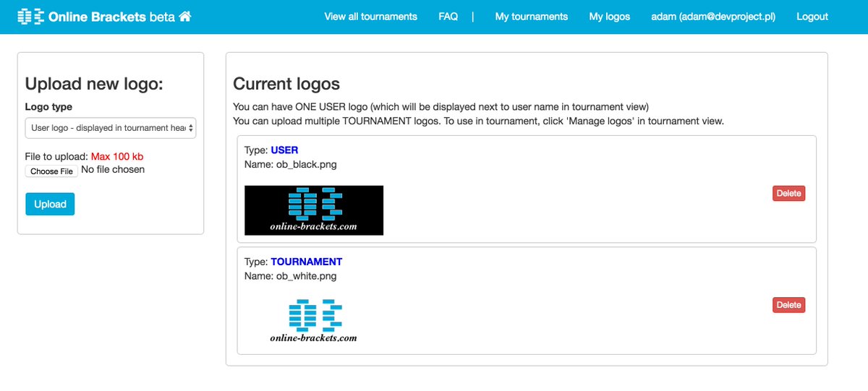The image size is (868, 391).
Task: Click the home icon beside beta
Action: point(185,16)
